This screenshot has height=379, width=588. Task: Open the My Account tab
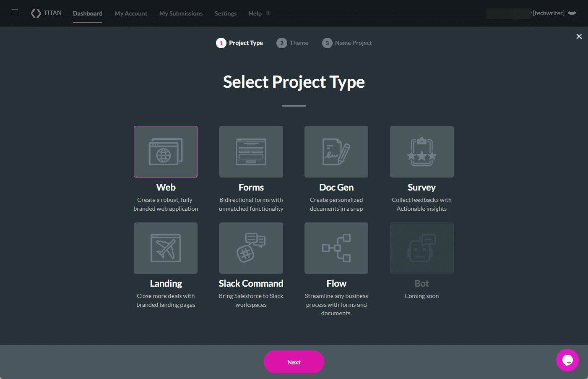click(131, 13)
